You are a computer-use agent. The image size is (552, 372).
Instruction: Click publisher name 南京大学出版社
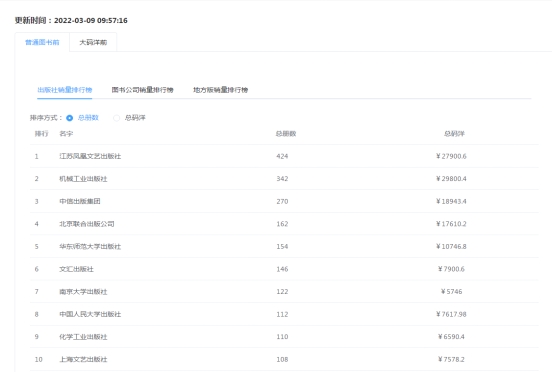click(83, 291)
